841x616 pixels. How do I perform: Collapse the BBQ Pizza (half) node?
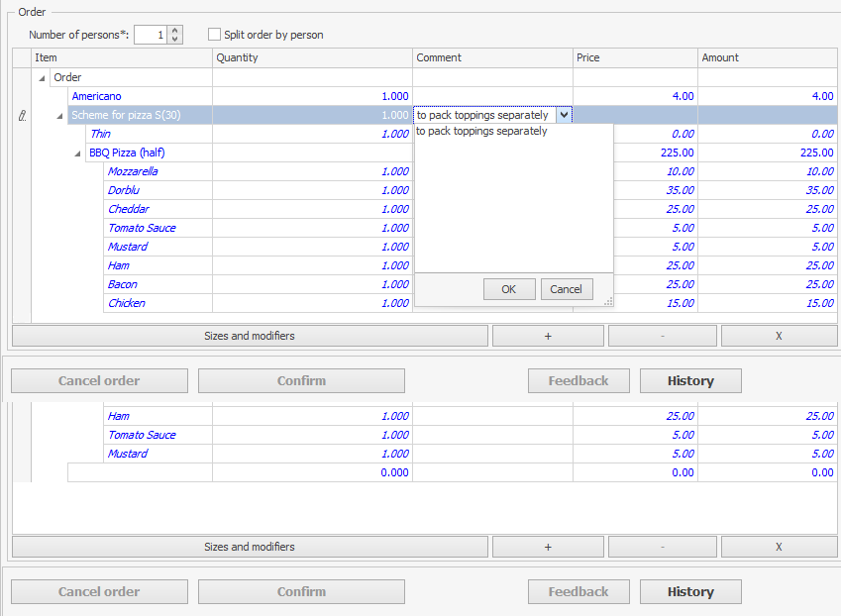click(x=77, y=154)
